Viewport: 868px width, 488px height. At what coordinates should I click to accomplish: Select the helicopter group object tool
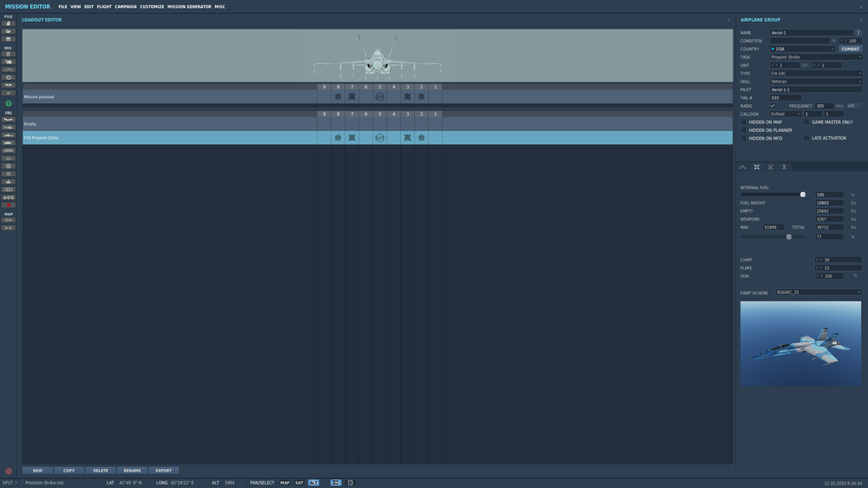[9, 128]
